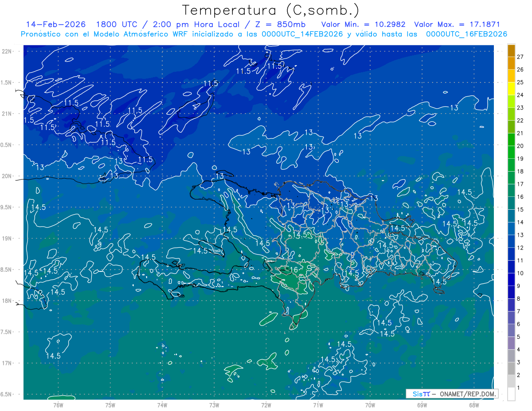This screenshot has height=411, width=532.
Task: Click the "19" label on the color scale
Action: [520, 159]
